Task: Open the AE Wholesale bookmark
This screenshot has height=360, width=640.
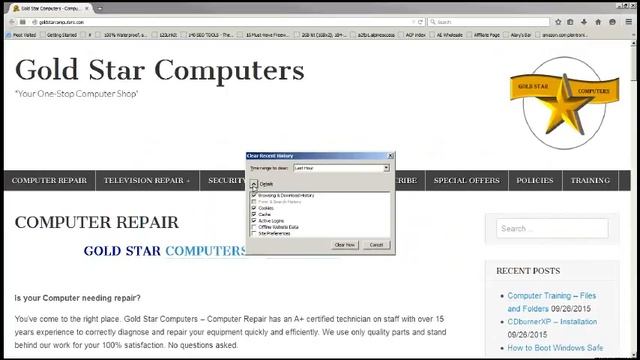Action: 446,35
